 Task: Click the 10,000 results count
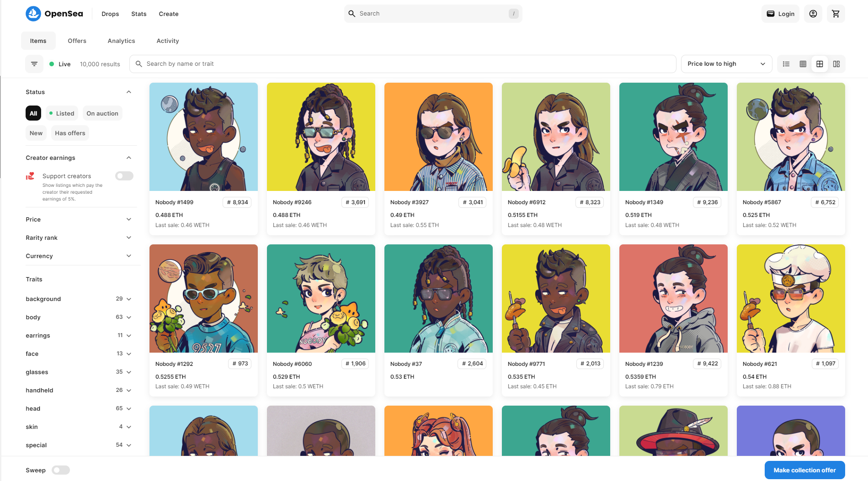pos(100,64)
